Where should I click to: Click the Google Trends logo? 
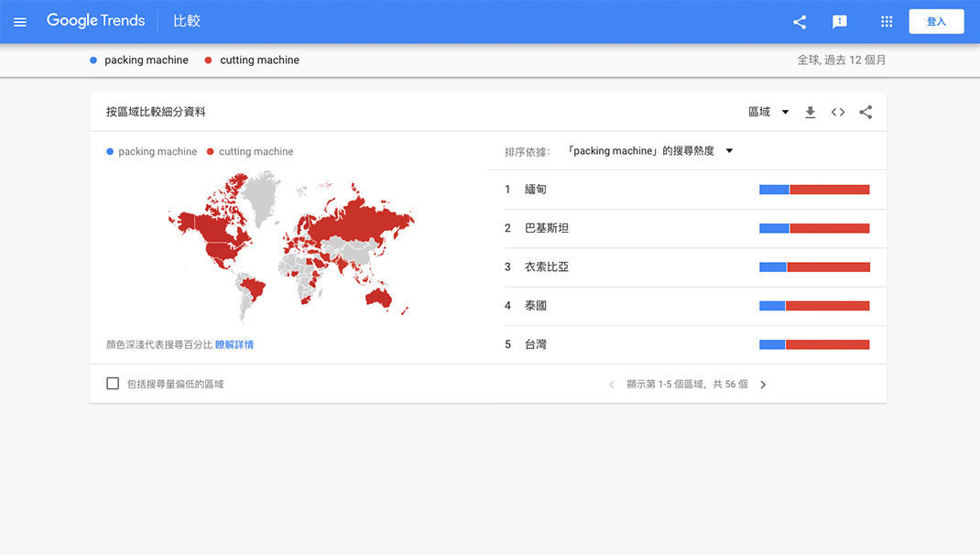pyautogui.click(x=95, y=21)
